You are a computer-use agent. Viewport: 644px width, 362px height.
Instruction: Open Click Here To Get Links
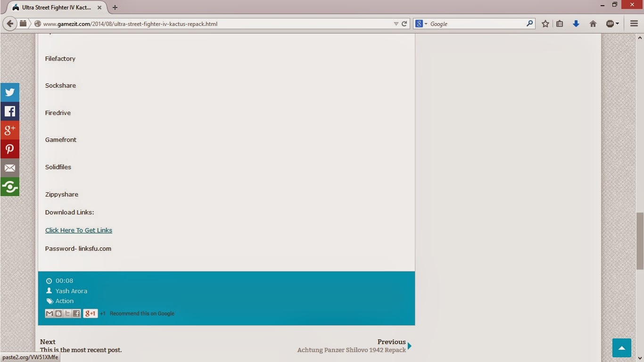click(x=79, y=230)
